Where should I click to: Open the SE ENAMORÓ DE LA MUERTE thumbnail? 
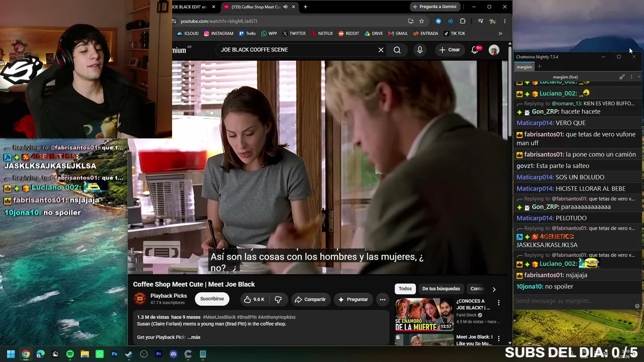(x=424, y=315)
